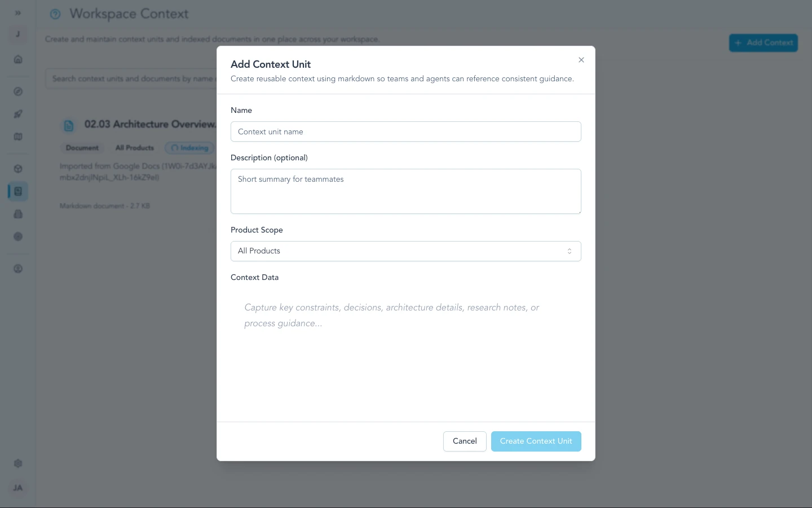This screenshot has width=812, height=508.
Task: Expand the collapsed sidebar using the double-chevron
Action: coord(17,12)
